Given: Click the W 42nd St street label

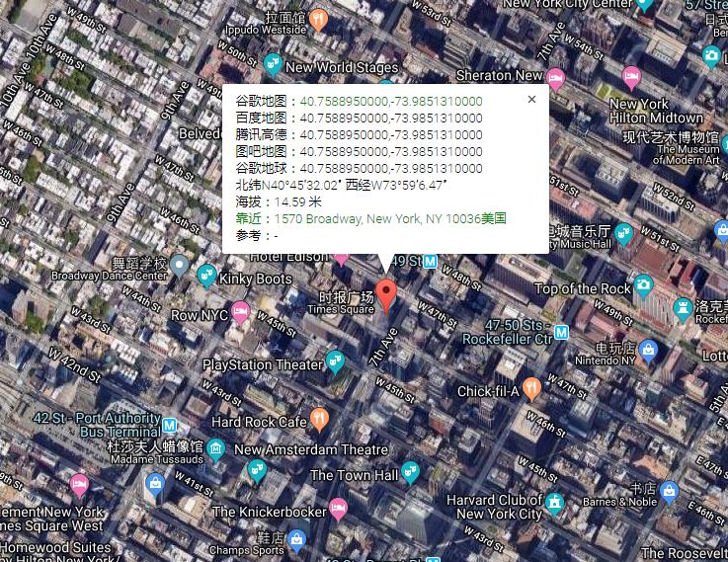Looking at the screenshot, I should coord(75,365).
